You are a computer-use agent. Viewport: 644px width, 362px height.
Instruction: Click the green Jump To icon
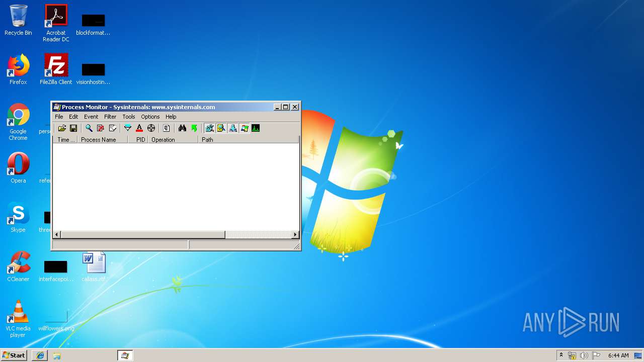(x=194, y=128)
